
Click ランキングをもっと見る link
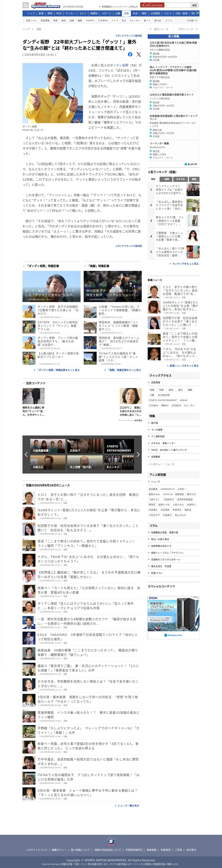tap(185, 264)
